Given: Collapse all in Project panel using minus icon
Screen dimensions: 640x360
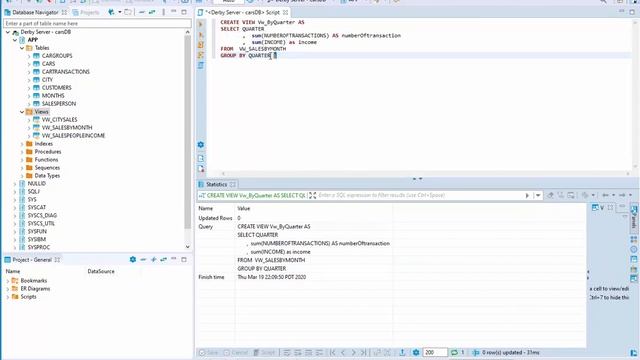Looking at the screenshot, I should tap(143, 260).
